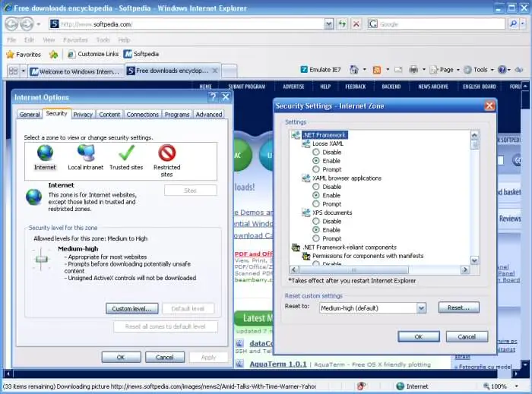Open Customize Links favorite
The image size is (532, 394).
[93, 54]
